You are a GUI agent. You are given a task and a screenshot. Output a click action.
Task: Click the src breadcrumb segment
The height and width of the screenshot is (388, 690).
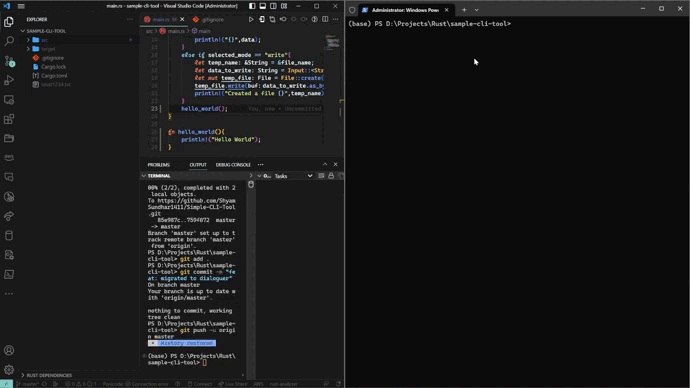click(149, 31)
